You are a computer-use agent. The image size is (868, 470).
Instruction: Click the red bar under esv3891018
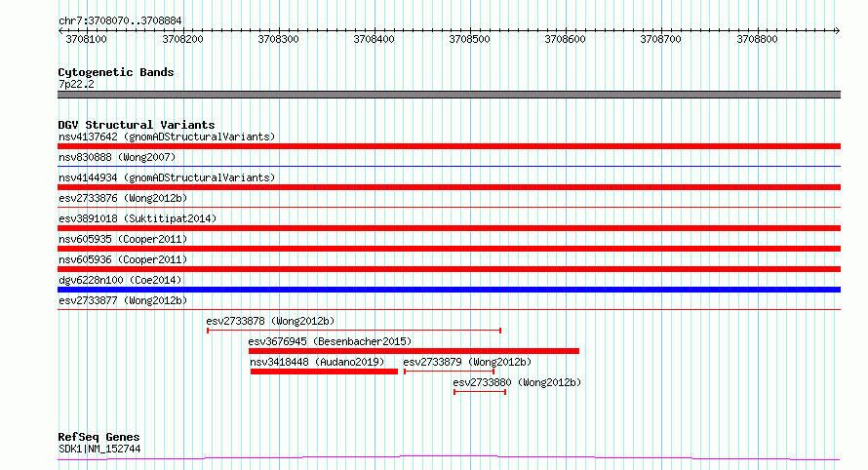[x=449, y=228]
